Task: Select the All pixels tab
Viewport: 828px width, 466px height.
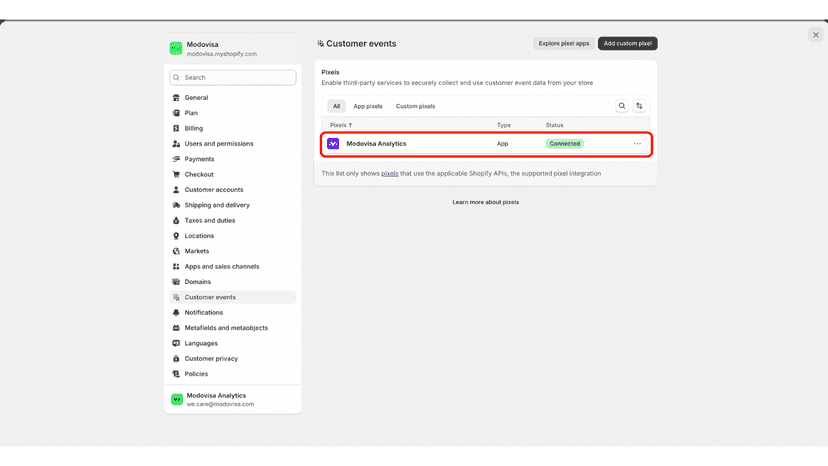Action: point(336,106)
